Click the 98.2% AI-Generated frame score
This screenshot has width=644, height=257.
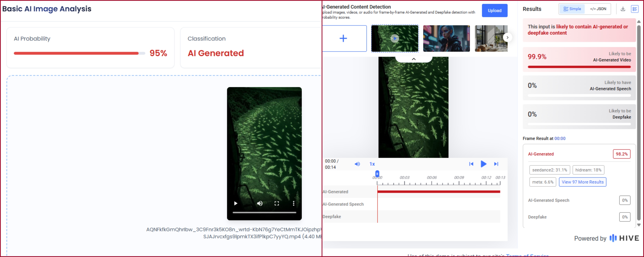621,154
